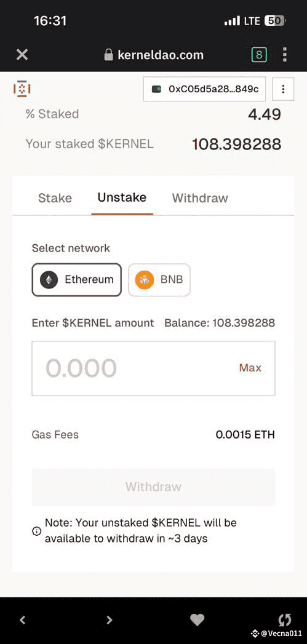Tap the info icon beside the note

pyautogui.click(x=36, y=531)
